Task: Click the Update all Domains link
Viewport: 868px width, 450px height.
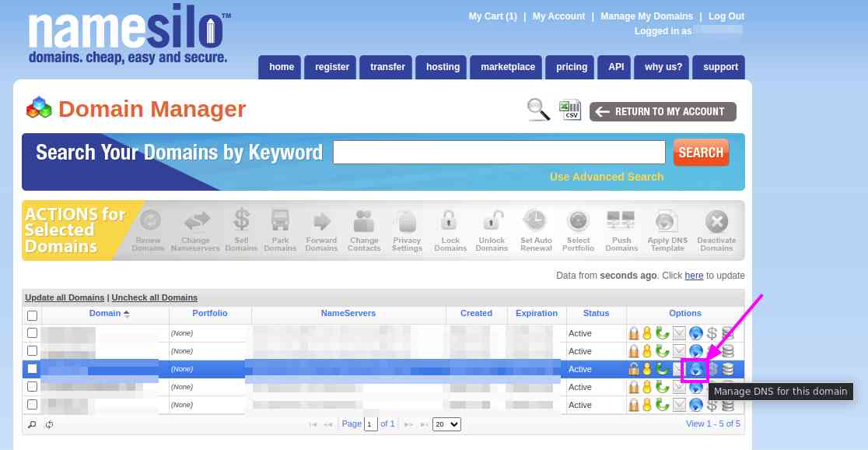Action: tap(65, 297)
